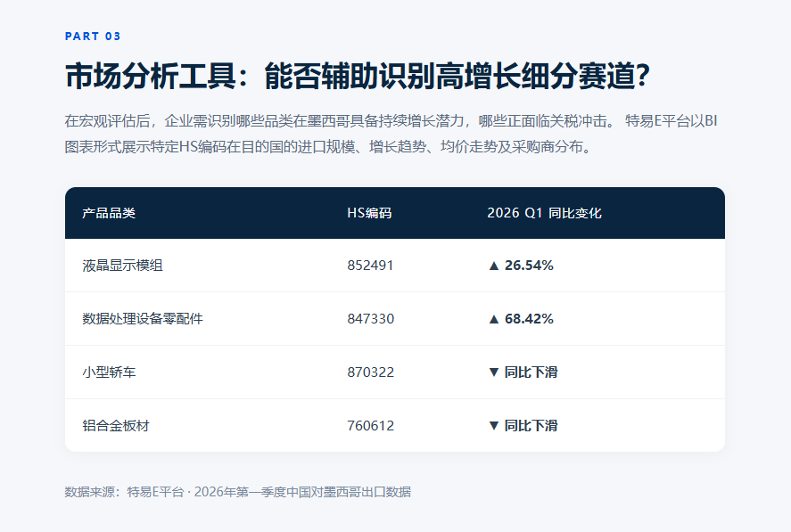Screen dimensions: 791x532
Task: Click the 同比下滑 text in 小型轿车 row
Action: (531, 372)
